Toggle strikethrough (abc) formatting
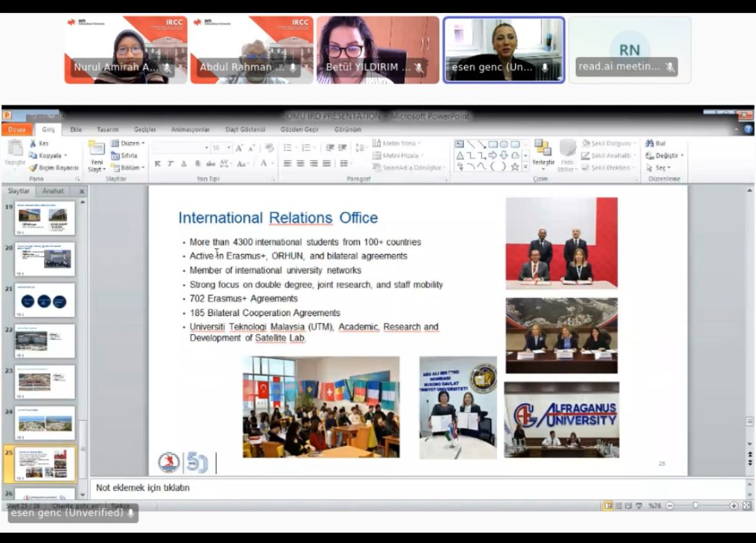This screenshot has height=543, width=756. 211,164
